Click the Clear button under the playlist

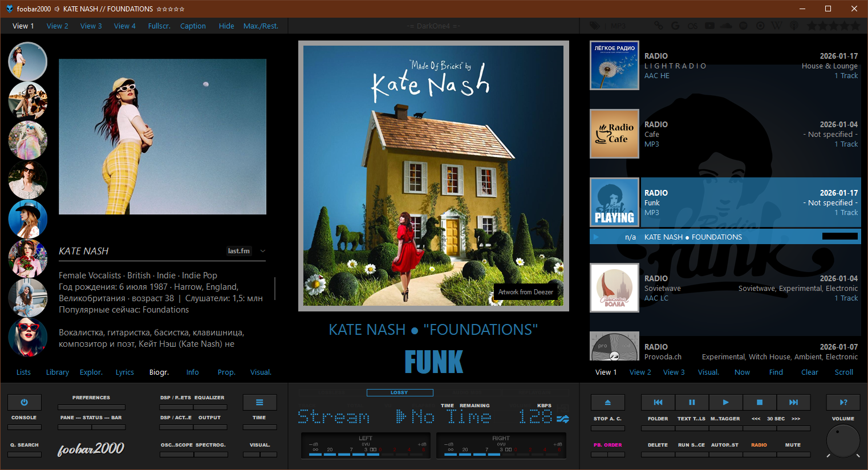point(810,372)
